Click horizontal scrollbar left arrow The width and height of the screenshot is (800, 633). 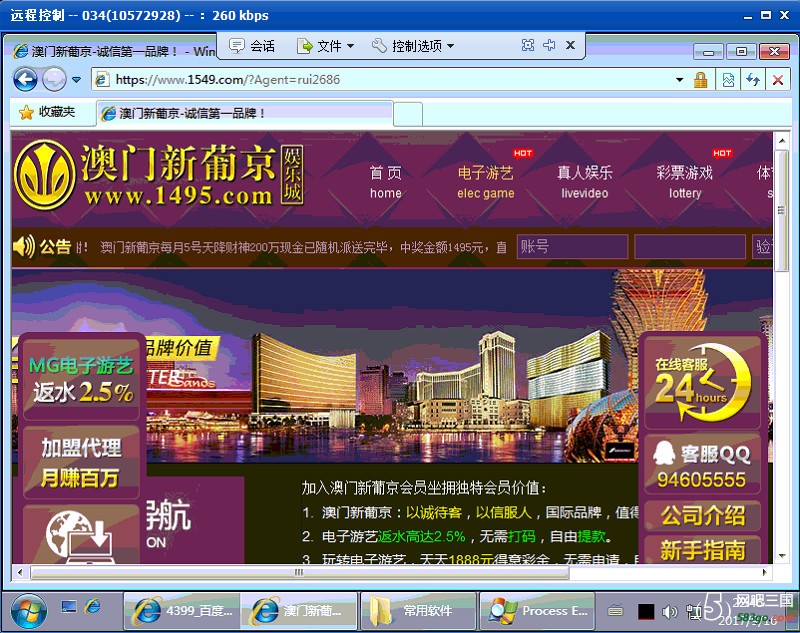[20, 572]
